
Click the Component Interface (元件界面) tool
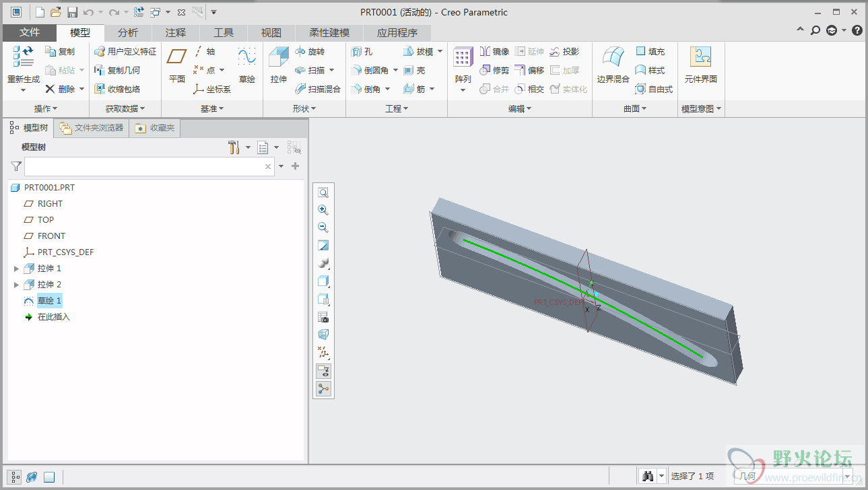click(x=701, y=65)
